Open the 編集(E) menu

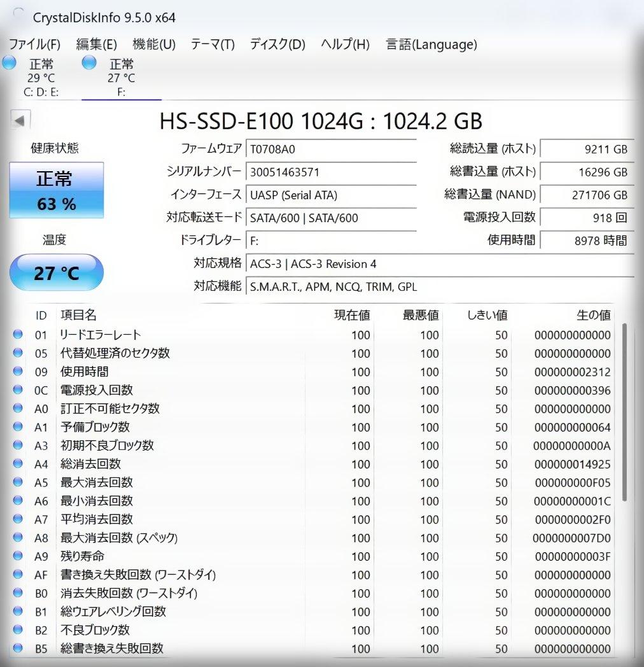tap(96, 45)
